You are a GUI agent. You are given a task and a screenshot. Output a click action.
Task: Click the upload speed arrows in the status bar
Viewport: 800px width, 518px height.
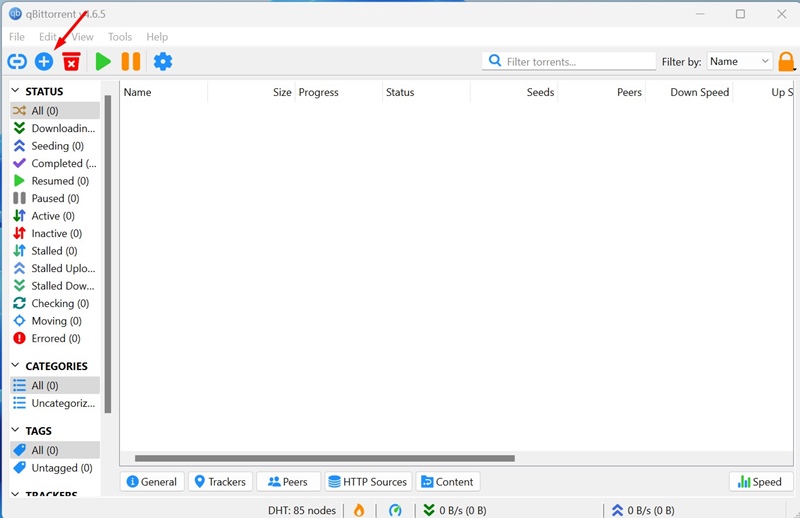[617, 510]
